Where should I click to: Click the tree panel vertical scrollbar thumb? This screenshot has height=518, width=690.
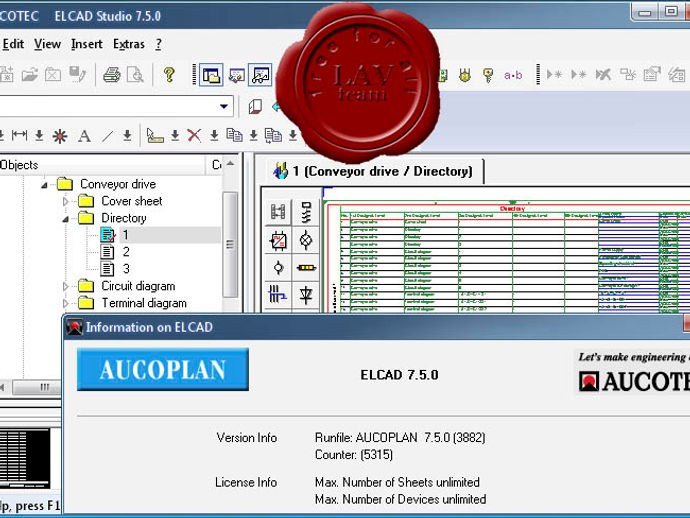click(x=230, y=244)
